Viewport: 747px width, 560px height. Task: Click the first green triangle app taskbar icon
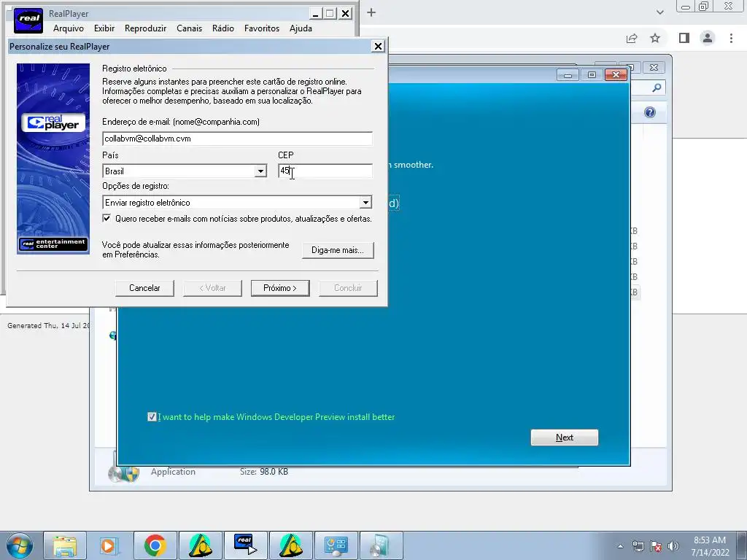pyautogui.click(x=200, y=545)
